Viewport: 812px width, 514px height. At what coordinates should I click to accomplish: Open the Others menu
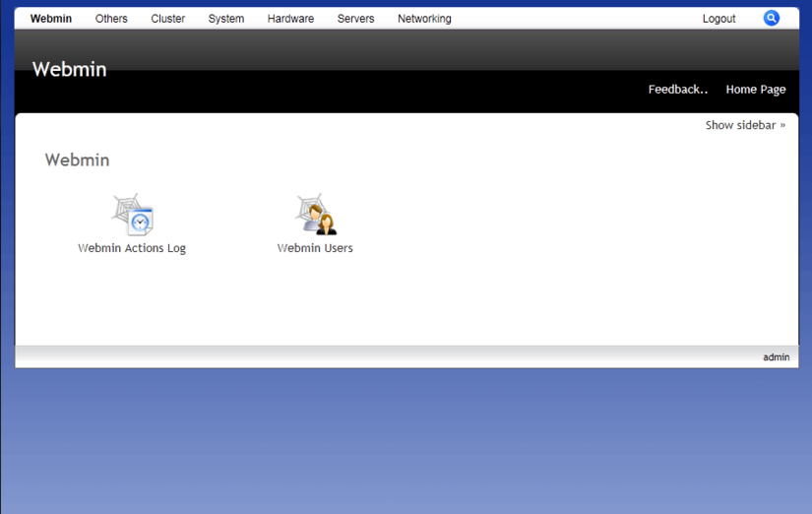coord(111,19)
